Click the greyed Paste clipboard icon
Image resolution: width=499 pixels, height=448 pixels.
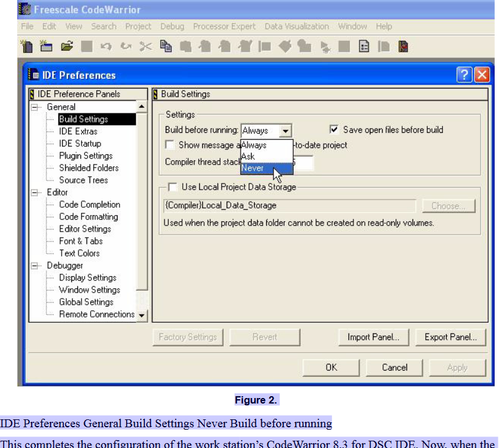click(186, 46)
